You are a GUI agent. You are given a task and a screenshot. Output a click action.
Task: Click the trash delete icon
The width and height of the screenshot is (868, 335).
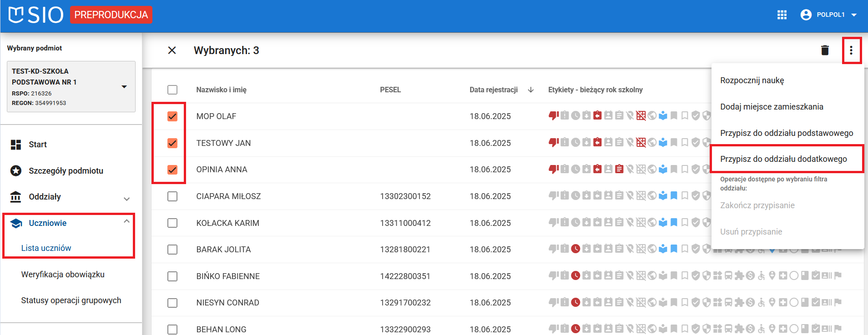tap(825, 50)
